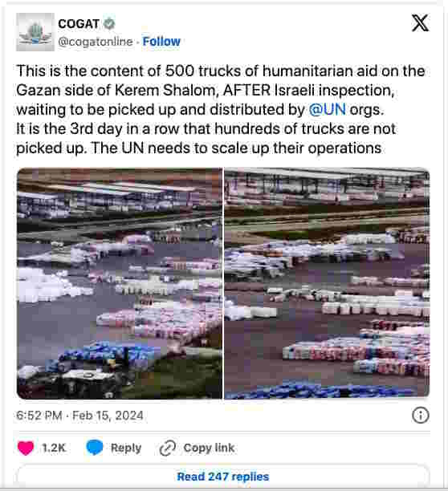Click the COGAT display name
The image size is (448, 491).
pyautogui.click(x=79, y=24)
